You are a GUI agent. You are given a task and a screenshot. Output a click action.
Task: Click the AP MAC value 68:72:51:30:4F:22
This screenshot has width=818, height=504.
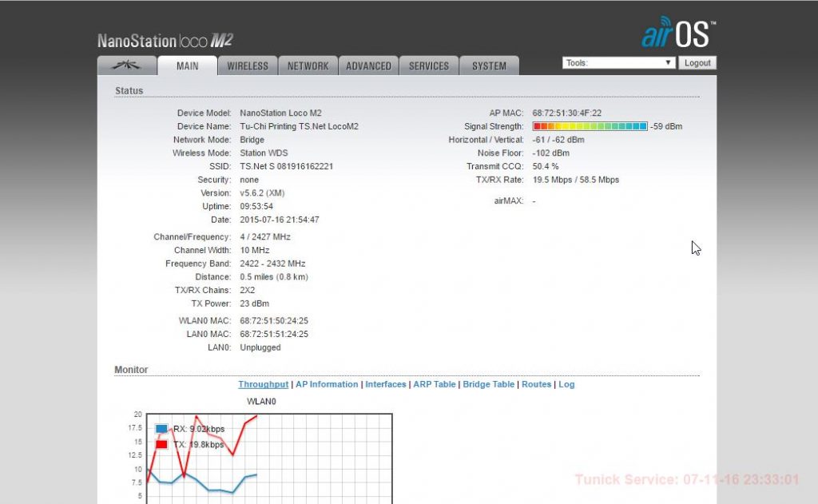(x=566, y=113)
